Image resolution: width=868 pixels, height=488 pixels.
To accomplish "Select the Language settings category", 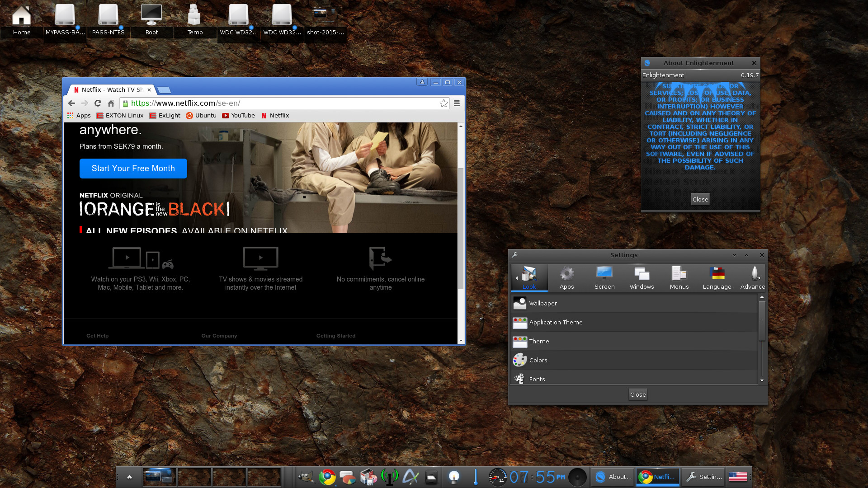I will click(x=717, y=277).
